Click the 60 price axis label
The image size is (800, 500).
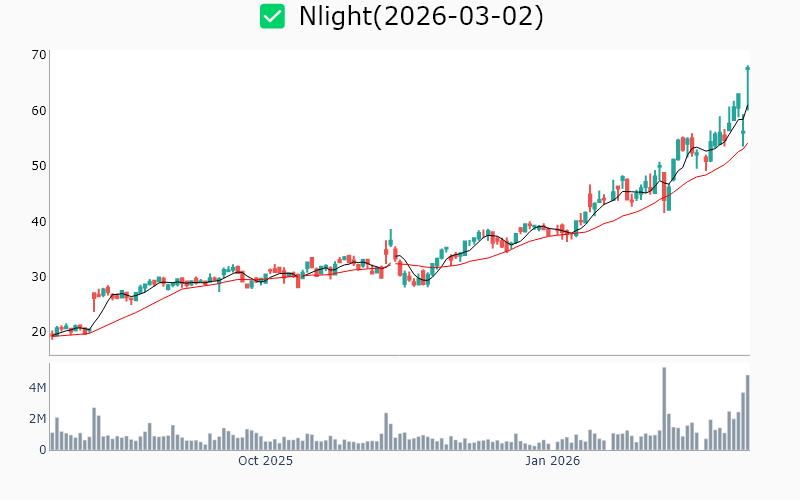point(39,110)
